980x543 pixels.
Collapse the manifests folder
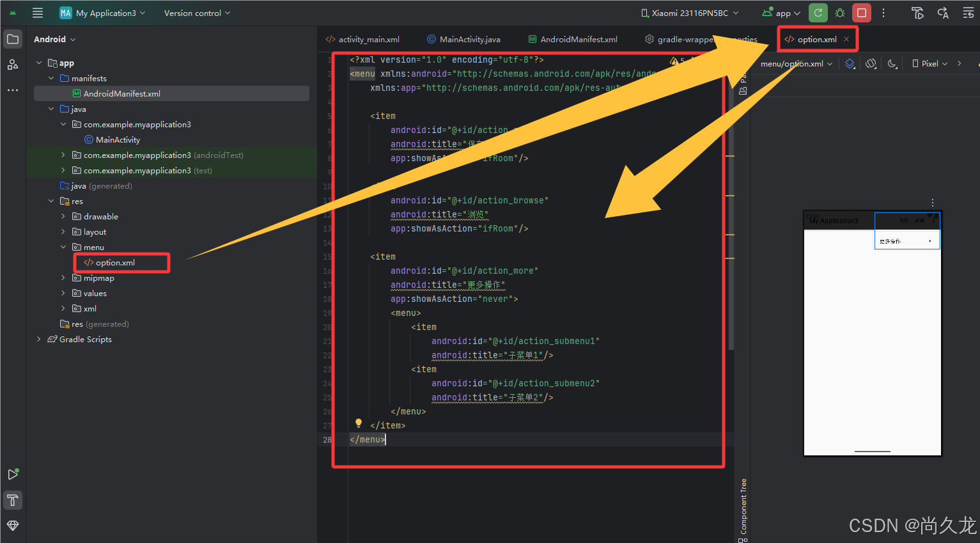51,78
